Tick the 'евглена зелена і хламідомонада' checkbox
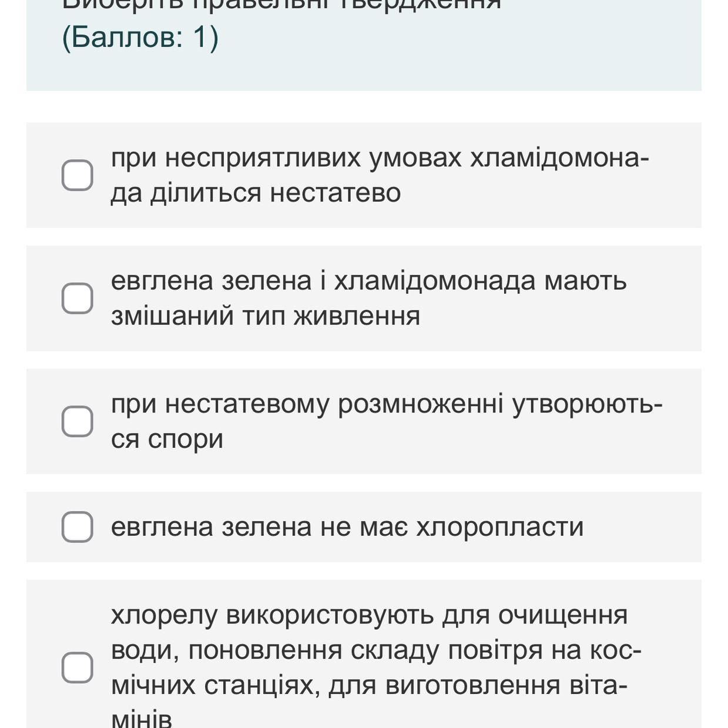This screenshot has width=728, height=728. [77, 298]
